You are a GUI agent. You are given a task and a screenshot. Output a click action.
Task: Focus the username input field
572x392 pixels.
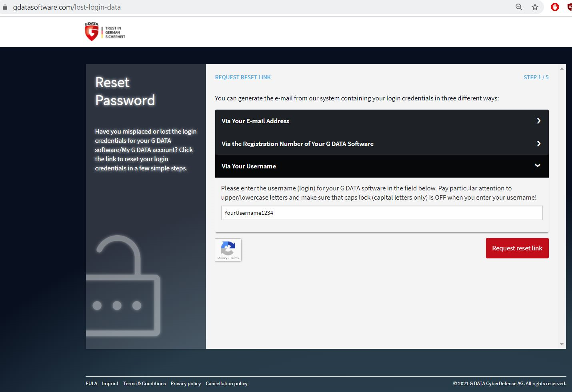[x=382, y=213]
